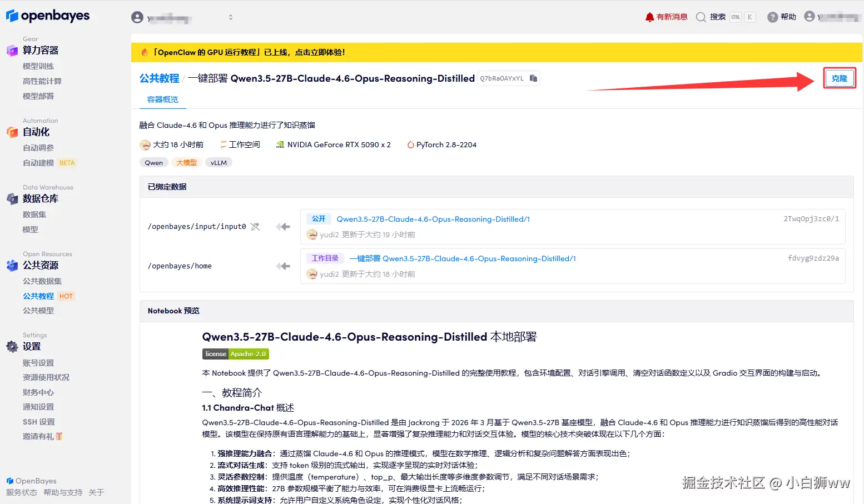Open 资源使用状况 in the sidebar
Viewport: 864px width, 504px height.
46,377
